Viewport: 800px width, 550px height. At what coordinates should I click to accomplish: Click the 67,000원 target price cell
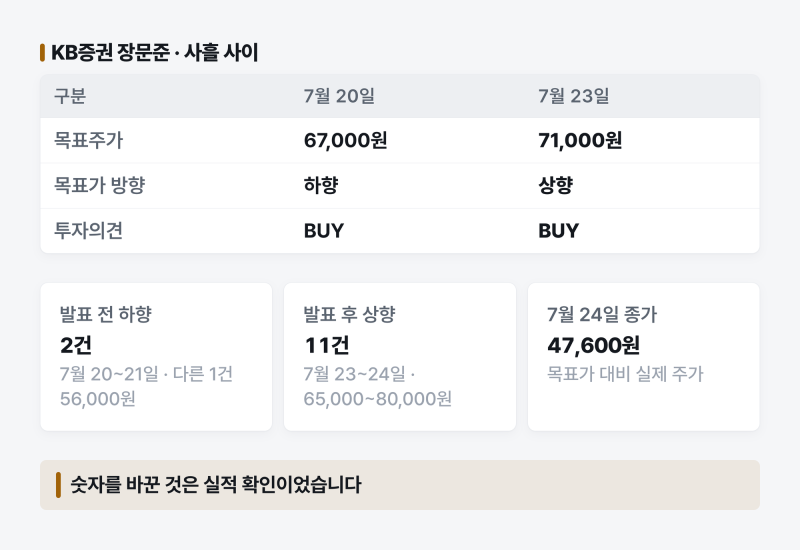click(x=345, y=140)
